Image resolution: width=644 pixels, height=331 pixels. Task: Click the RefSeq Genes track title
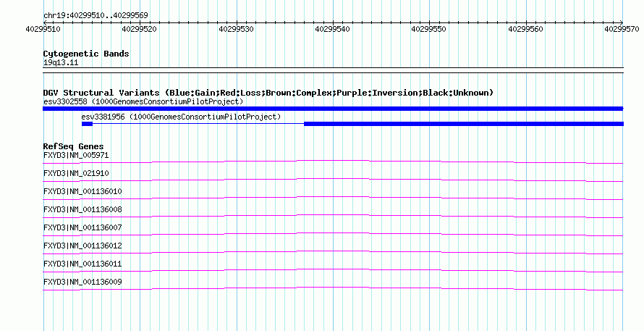[74, 146]
